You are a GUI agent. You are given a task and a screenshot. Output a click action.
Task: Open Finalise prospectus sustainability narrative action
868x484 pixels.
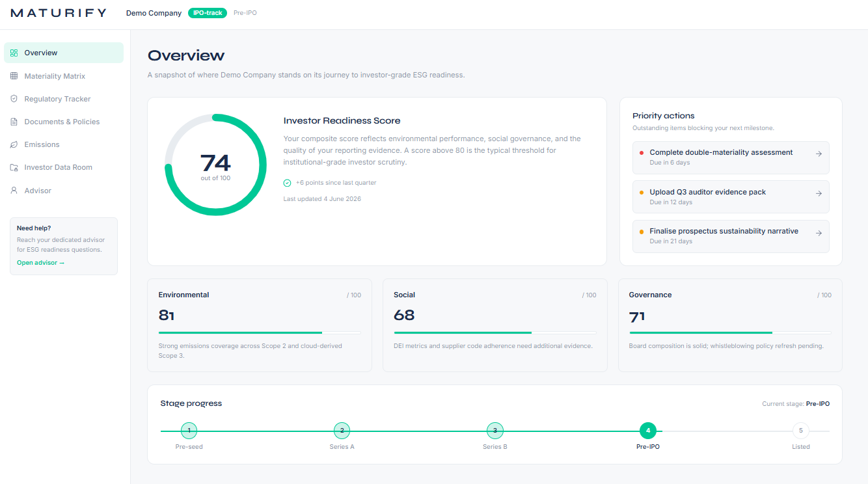731,236
